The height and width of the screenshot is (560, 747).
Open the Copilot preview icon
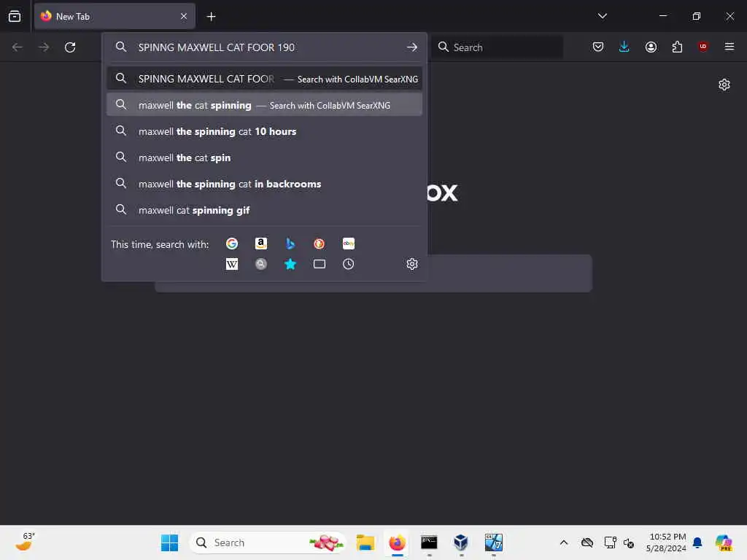(724, 542)
